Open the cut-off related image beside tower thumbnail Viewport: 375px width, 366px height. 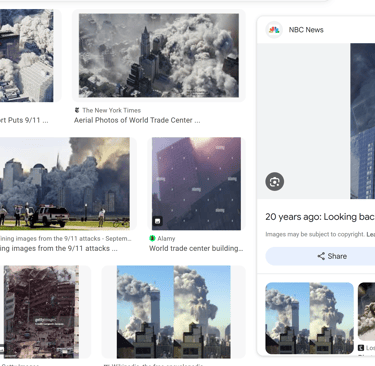[x=366, y=312]
